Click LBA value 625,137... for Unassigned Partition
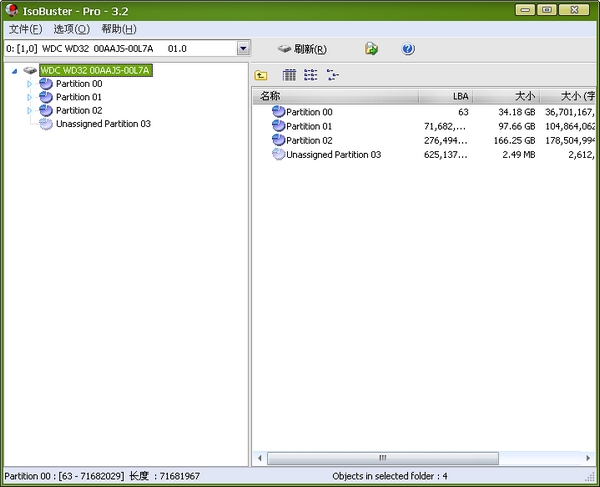The height and width of the screenshot is (487, 600). coord(445,155)
